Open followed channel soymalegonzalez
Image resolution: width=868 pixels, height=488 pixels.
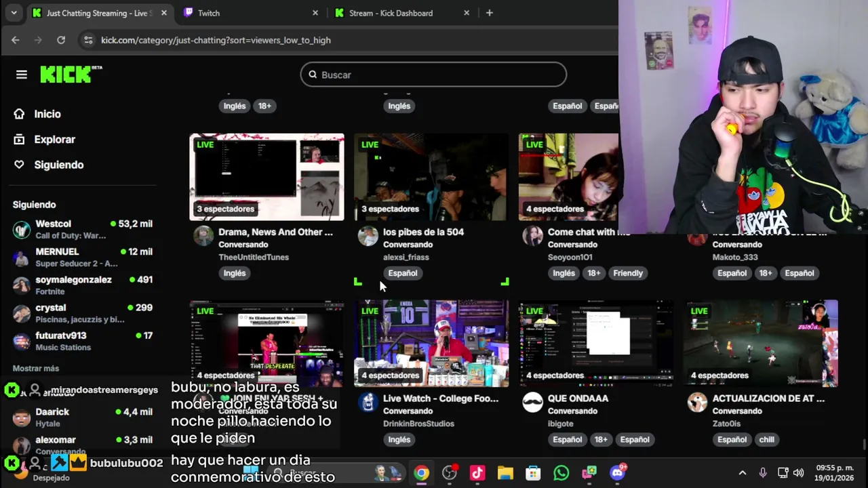pos(83,285)
